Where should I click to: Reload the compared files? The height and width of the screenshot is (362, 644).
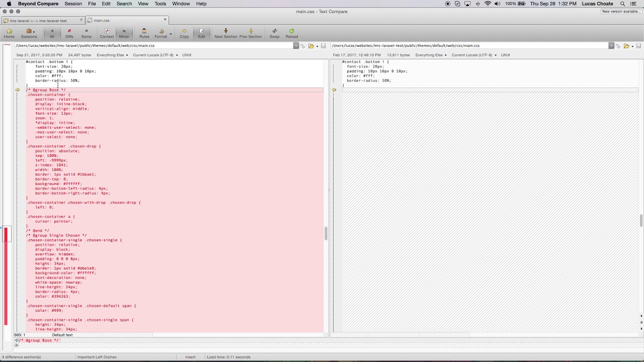pyautogui.click(x=292, y=33)
